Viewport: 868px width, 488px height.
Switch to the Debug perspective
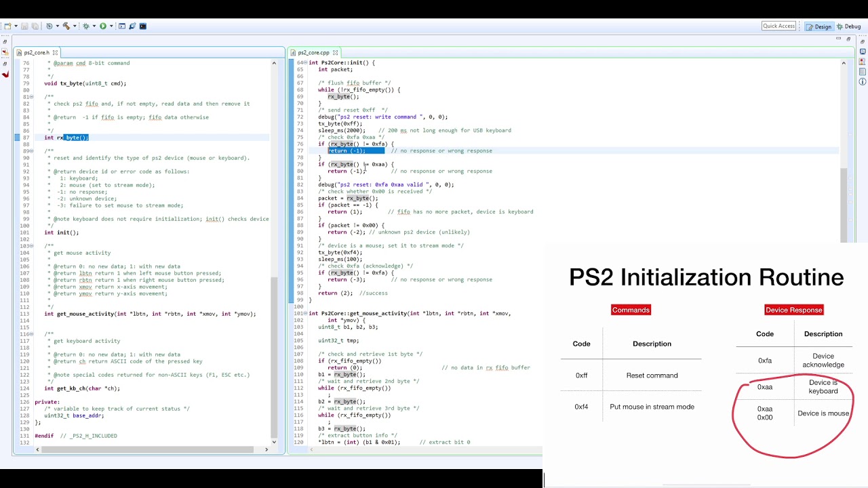[x=848, y=26]
